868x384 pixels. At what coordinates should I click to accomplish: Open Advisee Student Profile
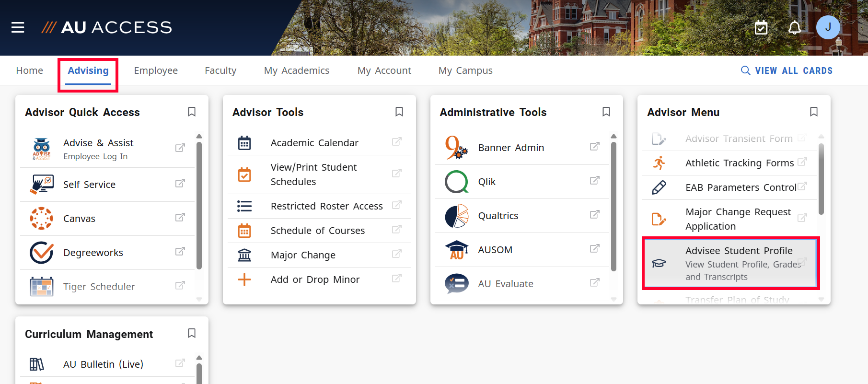[x=729, y=263]
